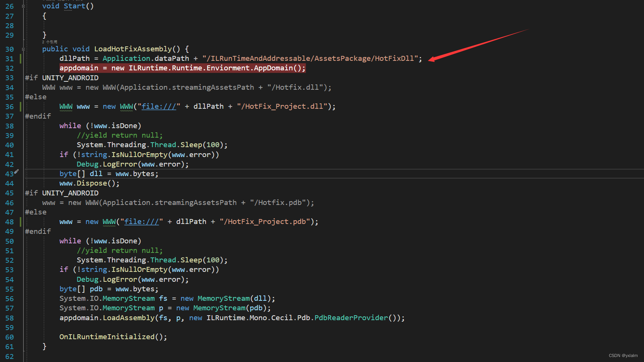Click streamingAssetsPath on line 46
644x362 pixels.
pos(196,203)
